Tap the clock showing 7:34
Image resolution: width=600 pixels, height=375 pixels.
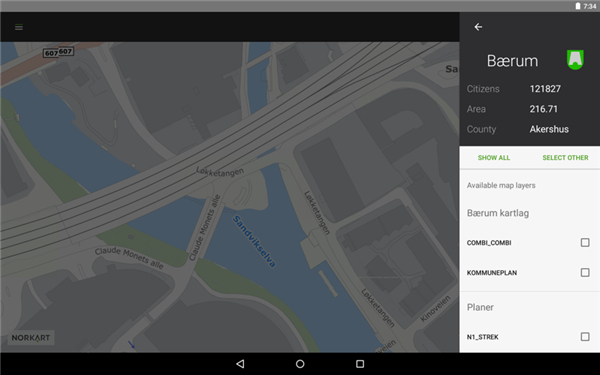(x=590, y=6)
